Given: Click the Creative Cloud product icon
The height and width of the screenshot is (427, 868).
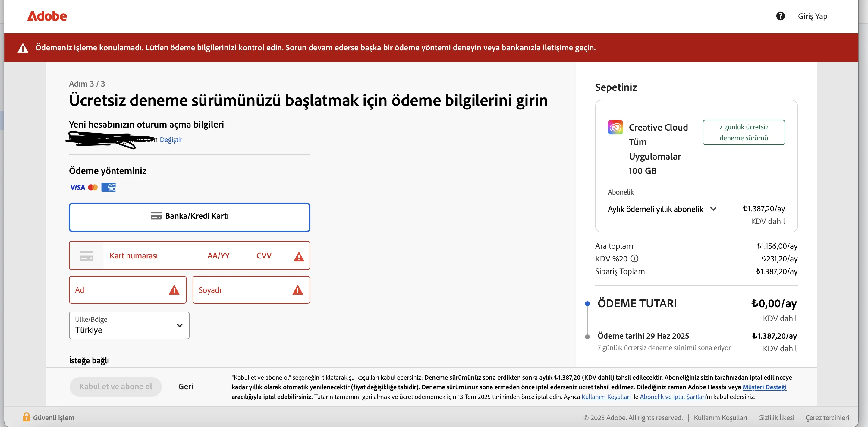Looking at the screenshot, I should tap(615, 127).
